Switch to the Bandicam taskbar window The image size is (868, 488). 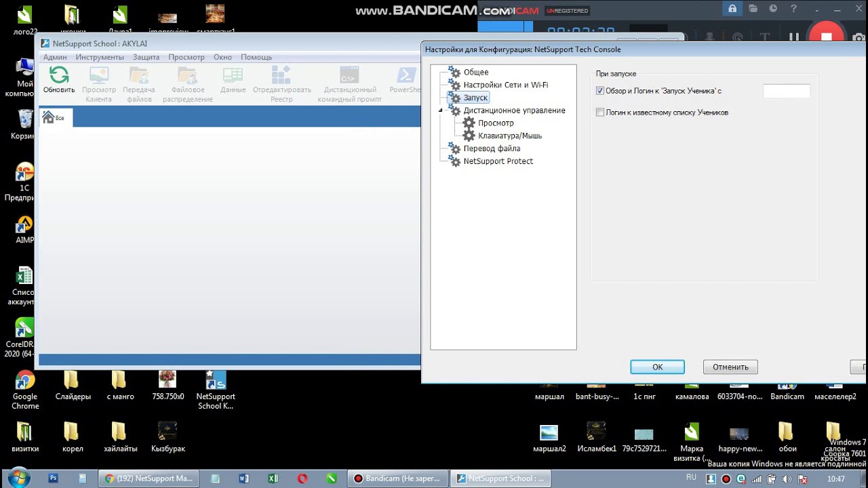(397, 479)
